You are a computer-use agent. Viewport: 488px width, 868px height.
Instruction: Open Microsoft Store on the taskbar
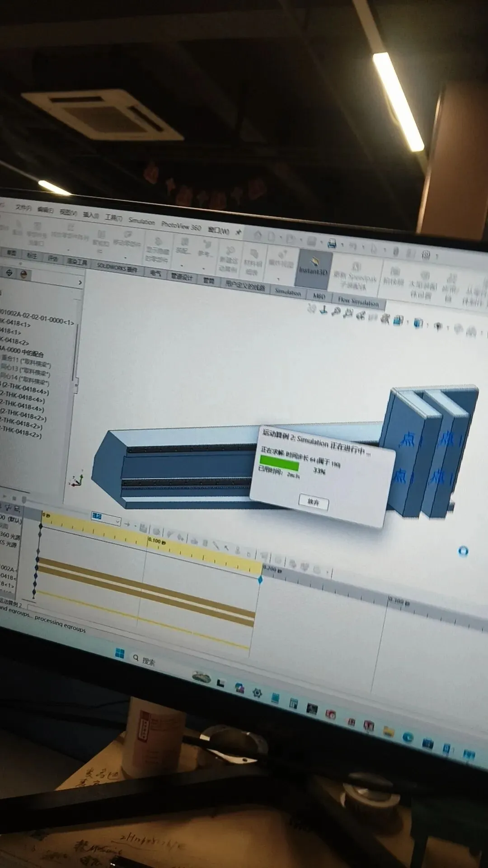(427, 744)
